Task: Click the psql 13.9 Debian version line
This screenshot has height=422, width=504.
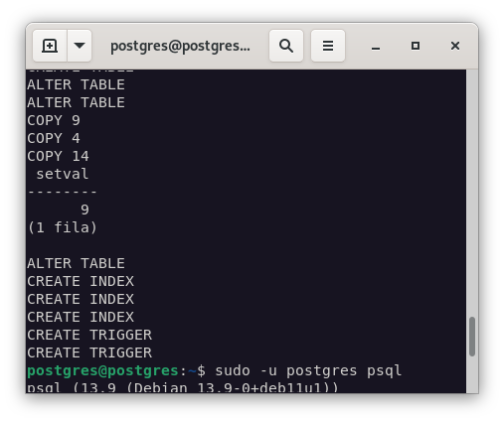Action: pos(183,387)
